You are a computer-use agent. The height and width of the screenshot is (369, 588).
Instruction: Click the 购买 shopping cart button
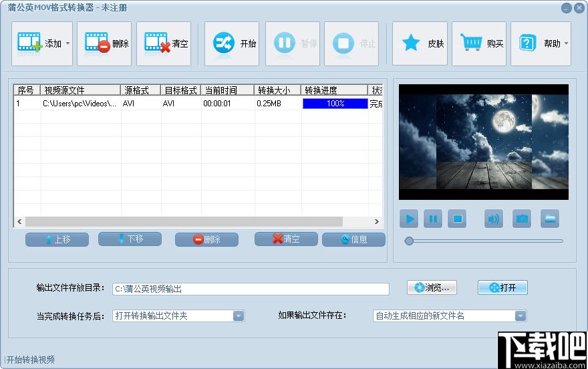point(479,43)
